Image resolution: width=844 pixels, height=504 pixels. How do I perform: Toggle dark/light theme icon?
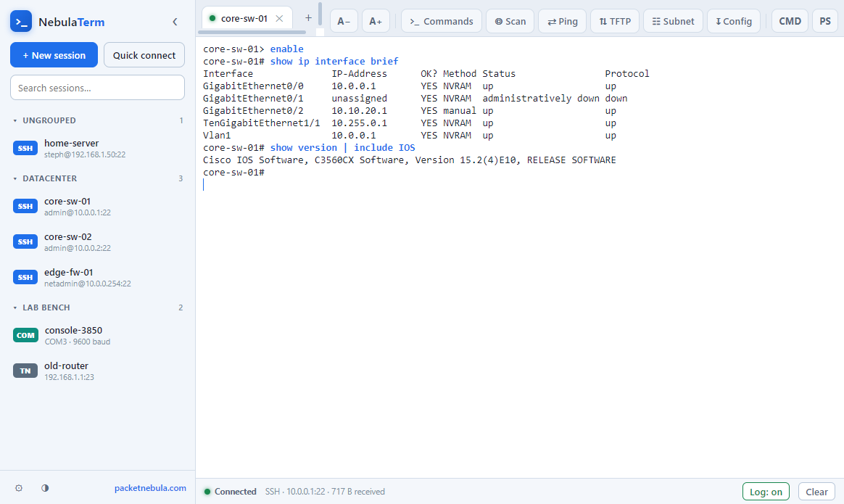[x=45, y=488]
